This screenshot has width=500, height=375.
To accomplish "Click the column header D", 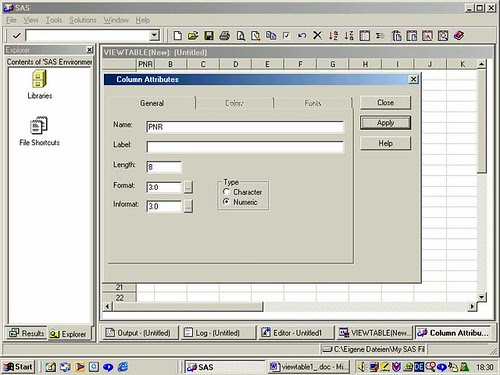I will [235, 64].
